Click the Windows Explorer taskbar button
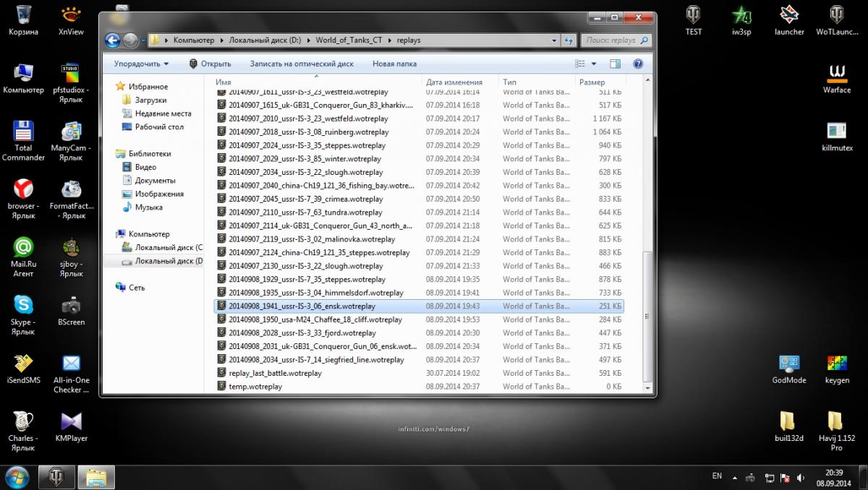 tap(96, 477)
